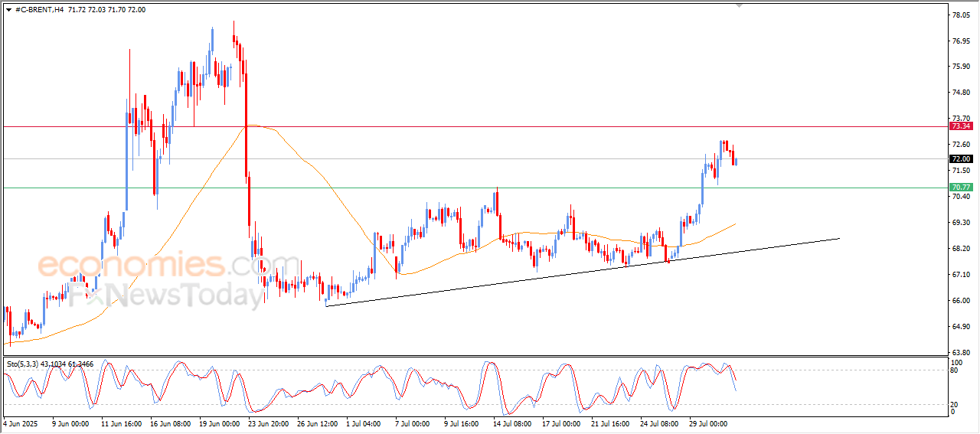Click the stochastic 100 level label

click(x=955, y=362)
